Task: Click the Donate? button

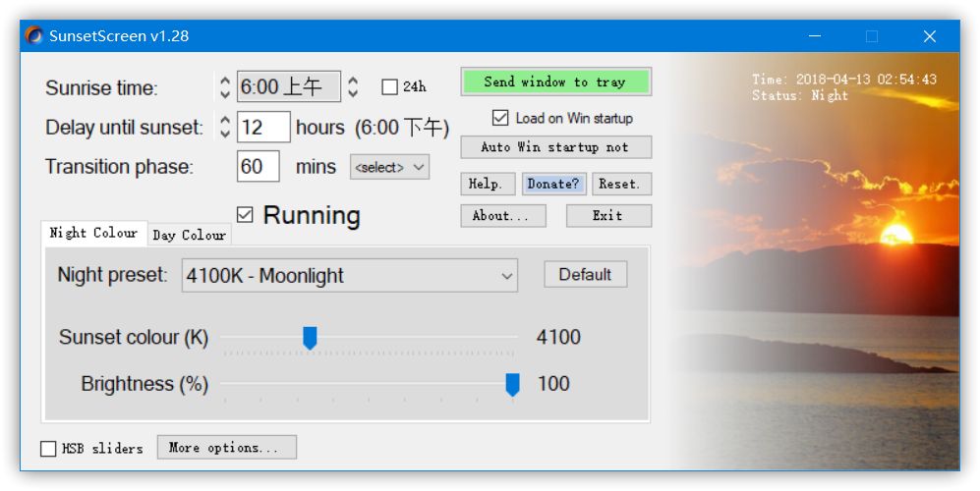Action: click(553, 184)
